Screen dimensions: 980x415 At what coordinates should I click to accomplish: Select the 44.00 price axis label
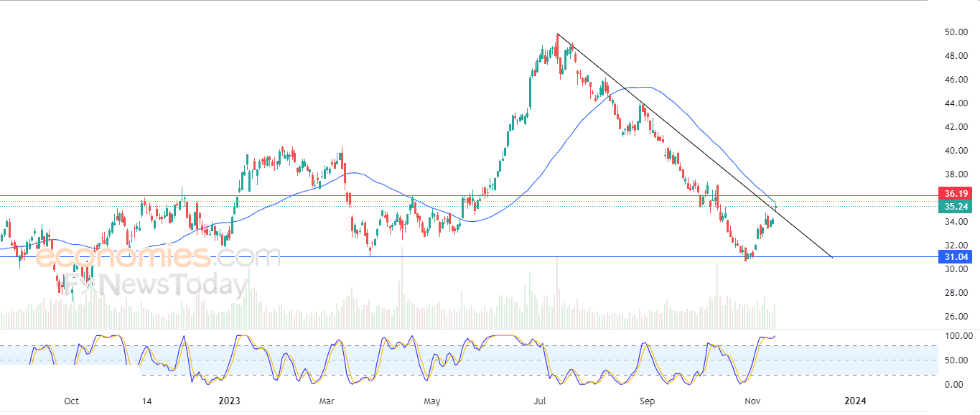click(956, 103)
